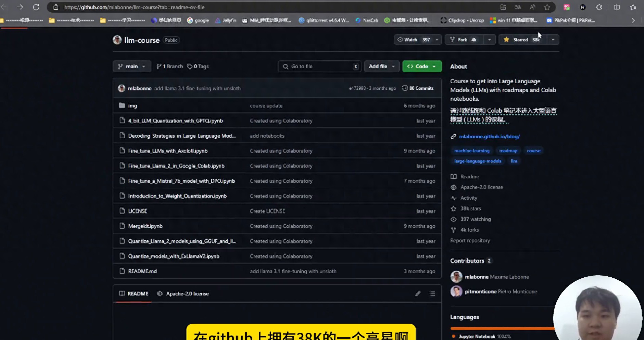Click the browser forward arrow
644x340 pixels.
pos(20,7)
